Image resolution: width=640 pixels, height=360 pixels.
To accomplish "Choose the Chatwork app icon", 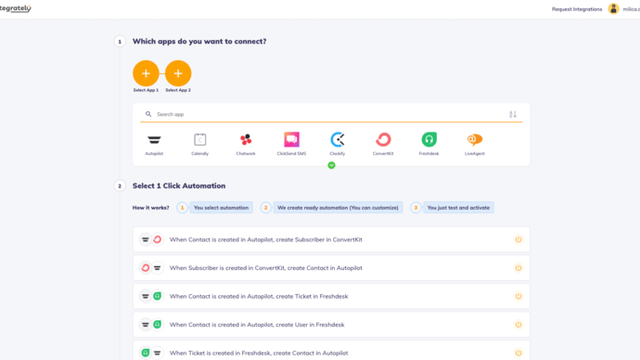I will click(x=246, y=140).
